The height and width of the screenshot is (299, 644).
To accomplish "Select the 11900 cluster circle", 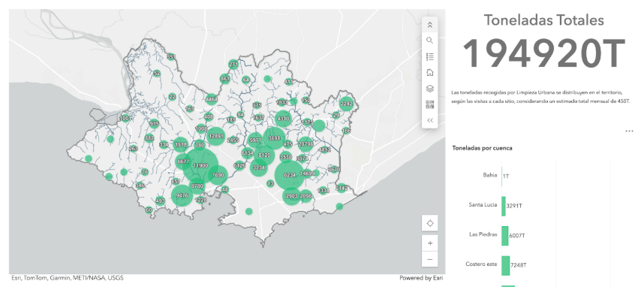I will click(x=200, y=166).
